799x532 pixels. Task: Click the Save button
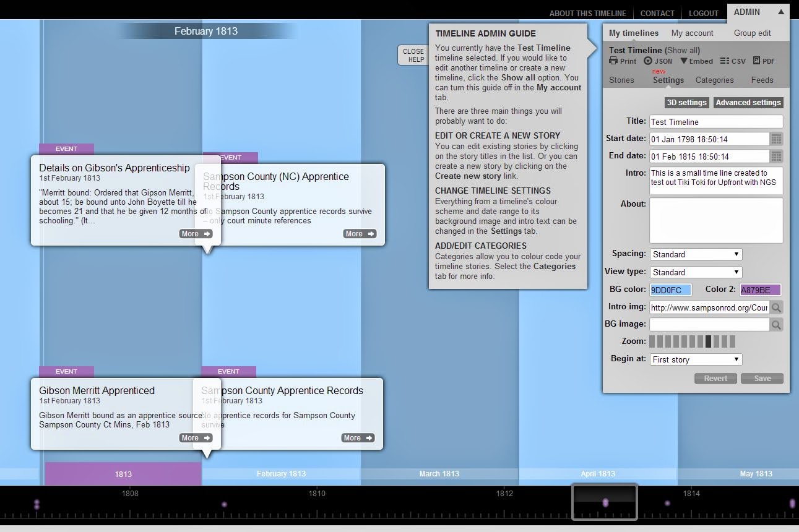762,378
